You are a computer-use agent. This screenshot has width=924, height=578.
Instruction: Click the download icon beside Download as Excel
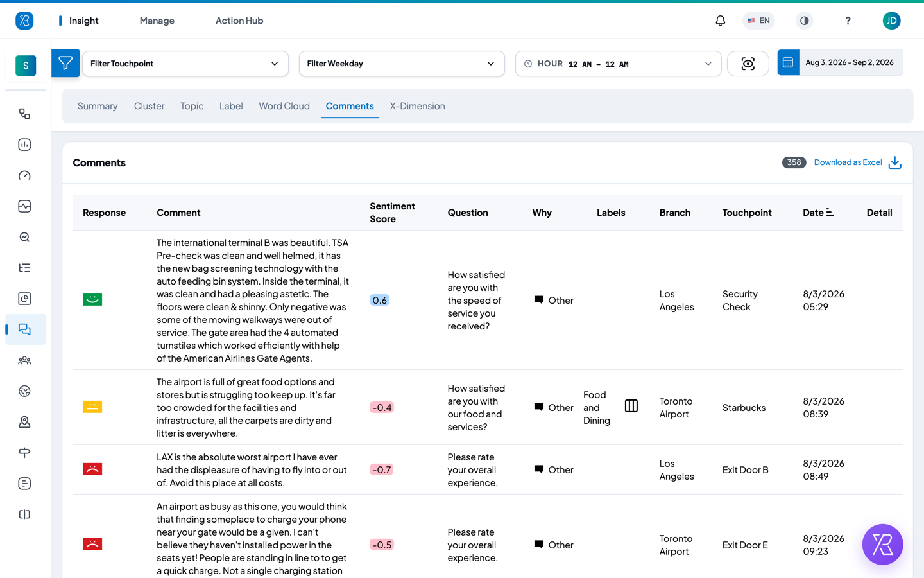tap(895, 163)
